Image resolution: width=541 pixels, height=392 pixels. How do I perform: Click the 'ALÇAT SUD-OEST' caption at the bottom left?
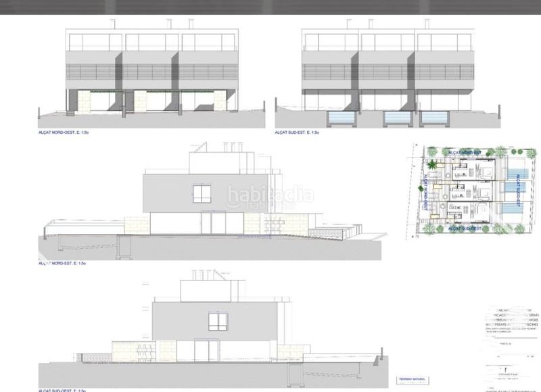[x=63, y=390]
